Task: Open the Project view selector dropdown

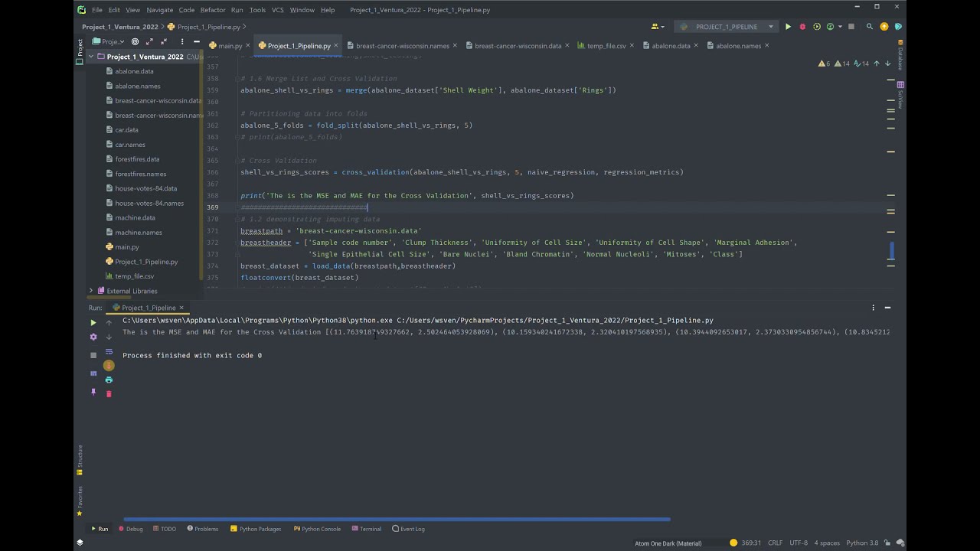Action: 107,41
